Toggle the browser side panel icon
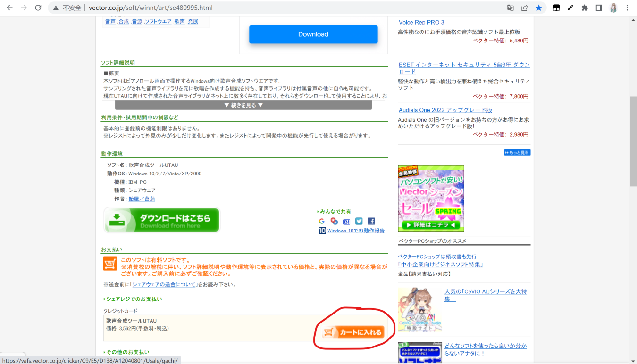This screenshot has width=637, height=364. (599, 8)
